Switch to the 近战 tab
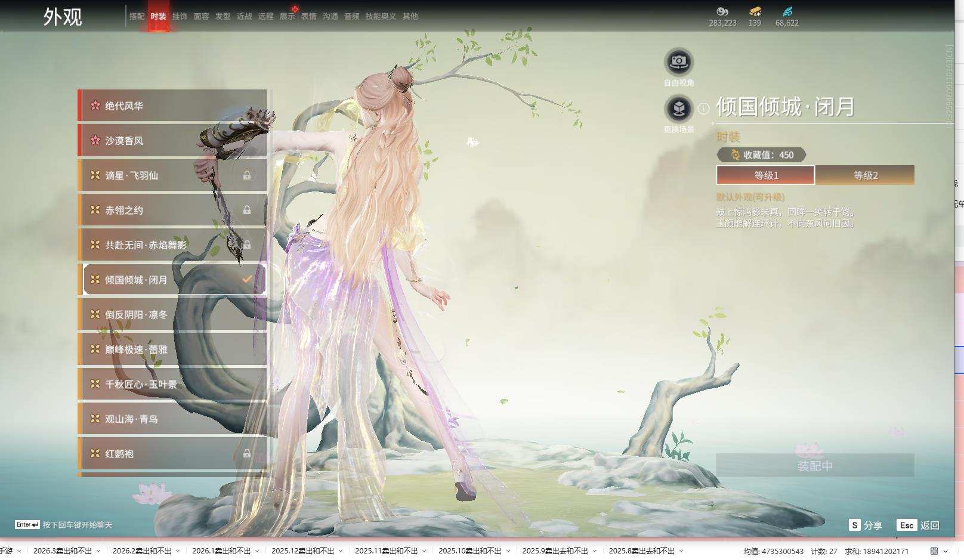Viewport: 964px width, 560px height. click(x=245, y=16)
